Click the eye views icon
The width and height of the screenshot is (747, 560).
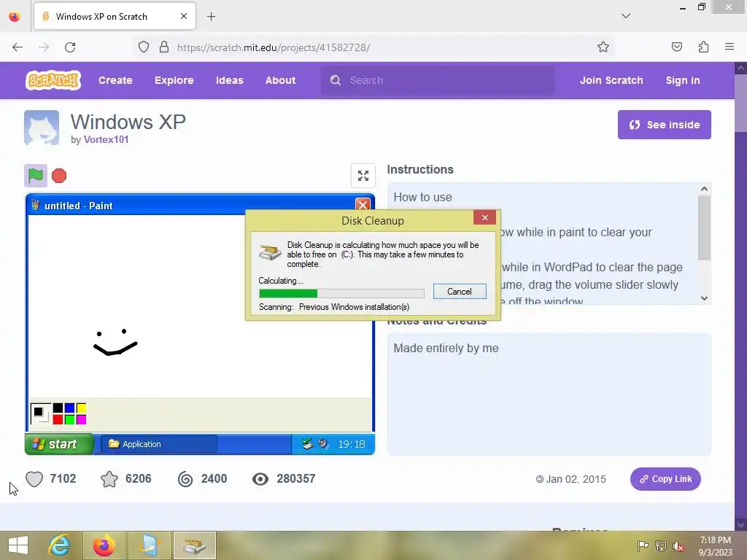point(260,478)
